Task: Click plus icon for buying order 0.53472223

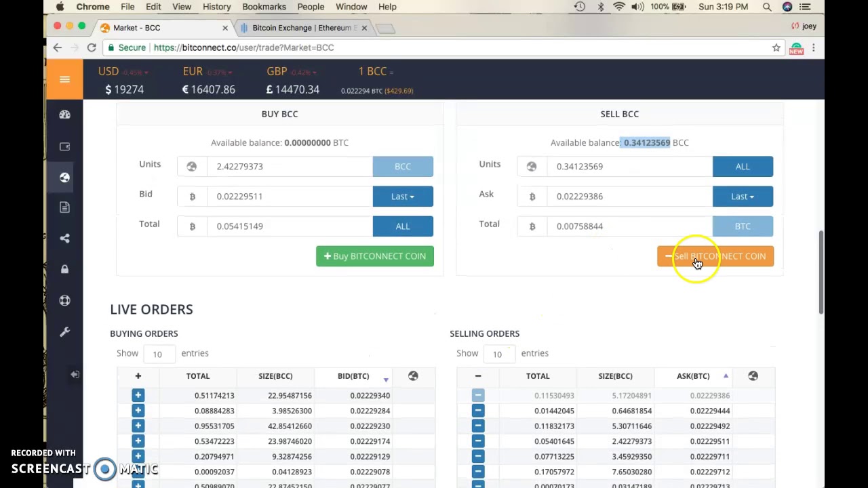Action: tap(138, 441)
